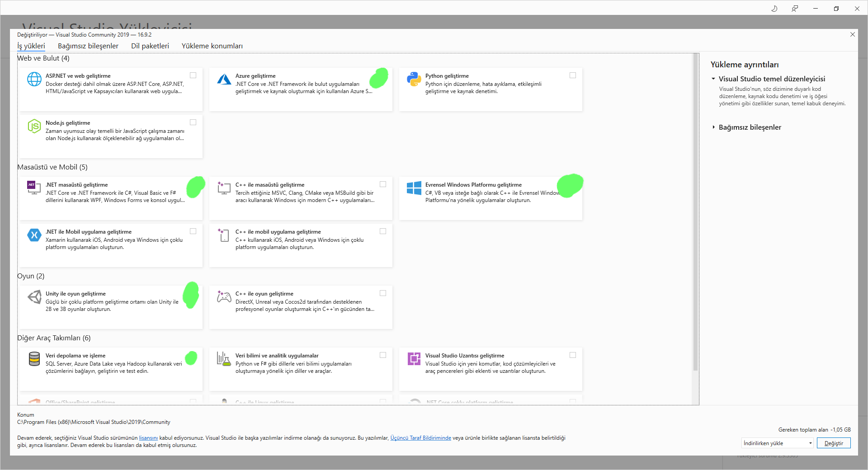Click the 'Unity ile oyun geliştirme' title
The width and height of the screenshot is (868, 470).
click(x=75, y=294)
